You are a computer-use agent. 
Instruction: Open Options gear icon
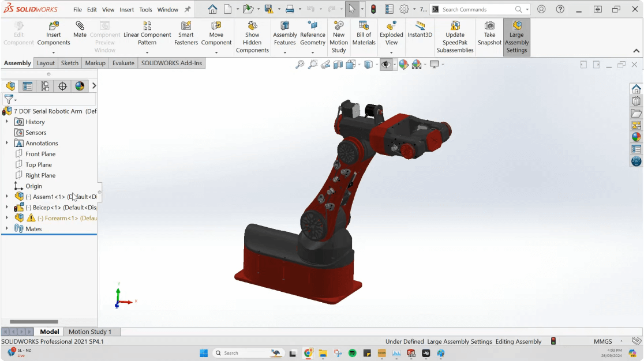click(404, 9)
